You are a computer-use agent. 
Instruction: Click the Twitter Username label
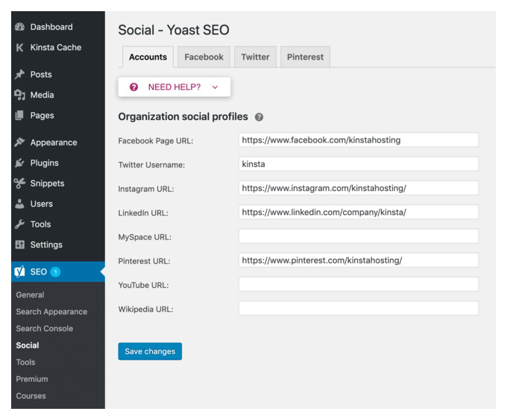point(151,165)
